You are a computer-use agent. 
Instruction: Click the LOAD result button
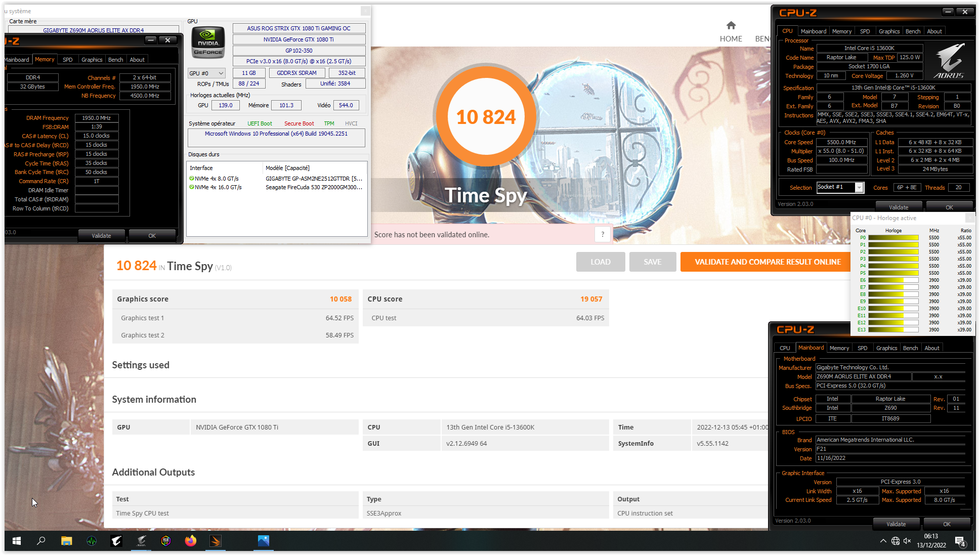pos(601,262)
